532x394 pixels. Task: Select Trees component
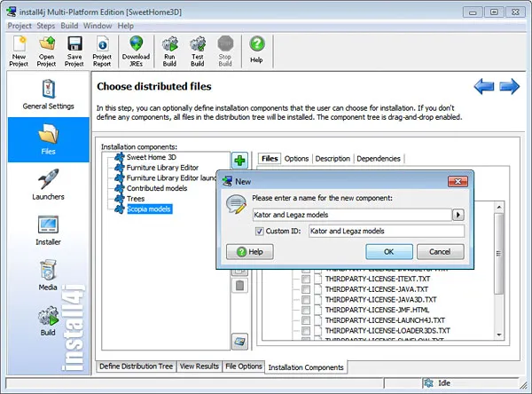click(136, 199)
